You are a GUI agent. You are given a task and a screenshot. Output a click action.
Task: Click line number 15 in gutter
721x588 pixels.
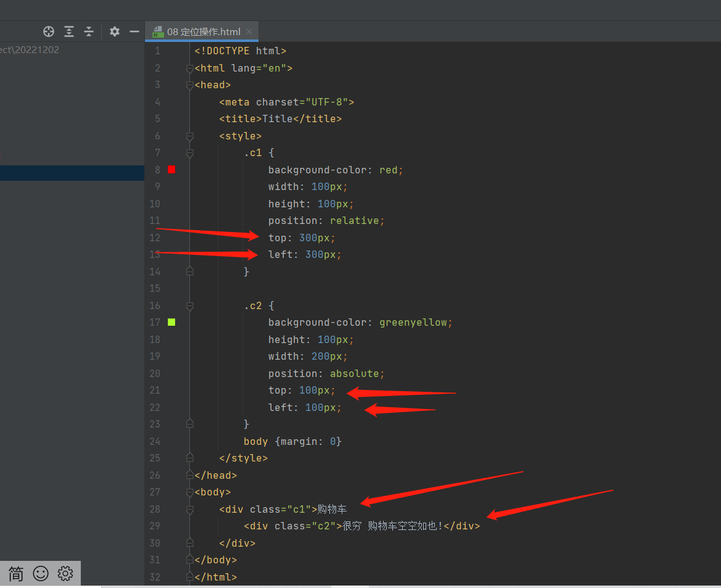[154, 289]
